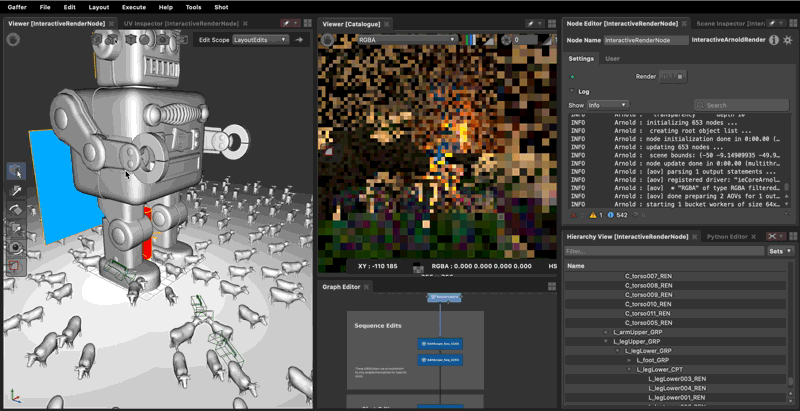The height and width of the screenshot is (411, 800).
Task: Click the exposure icon beside the 0 field
Action: pos(506,40)
